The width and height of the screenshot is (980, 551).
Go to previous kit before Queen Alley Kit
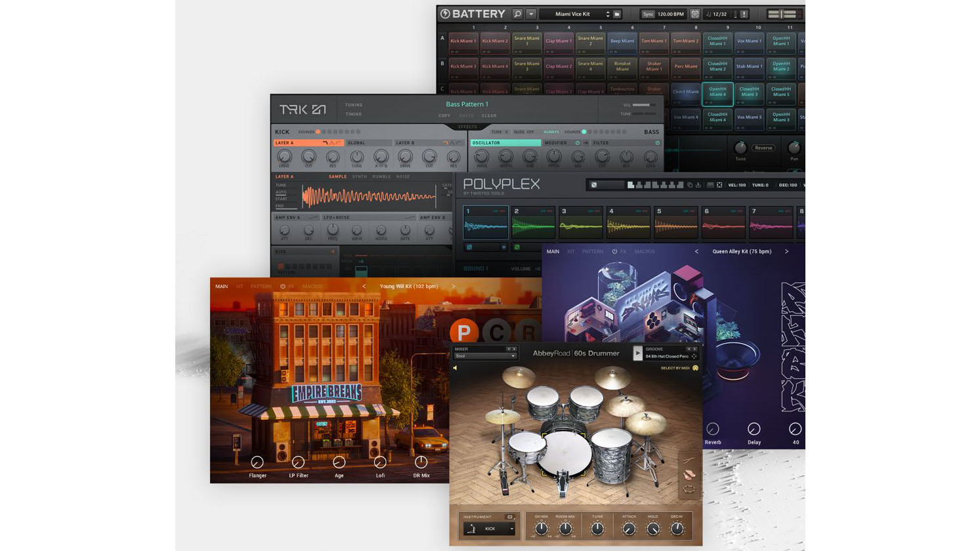coord(696,251)
